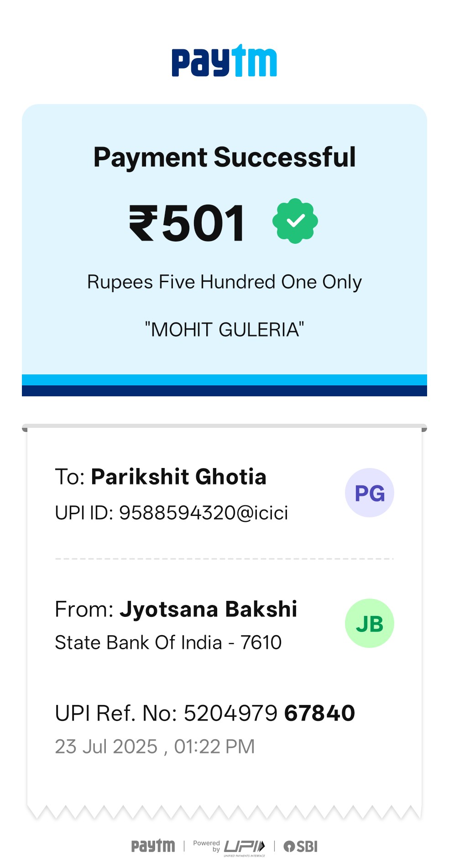Select sender name Jyotsana Bakshi
The image size is (449, 868).
pyautogui.click(x=208, y=609)
